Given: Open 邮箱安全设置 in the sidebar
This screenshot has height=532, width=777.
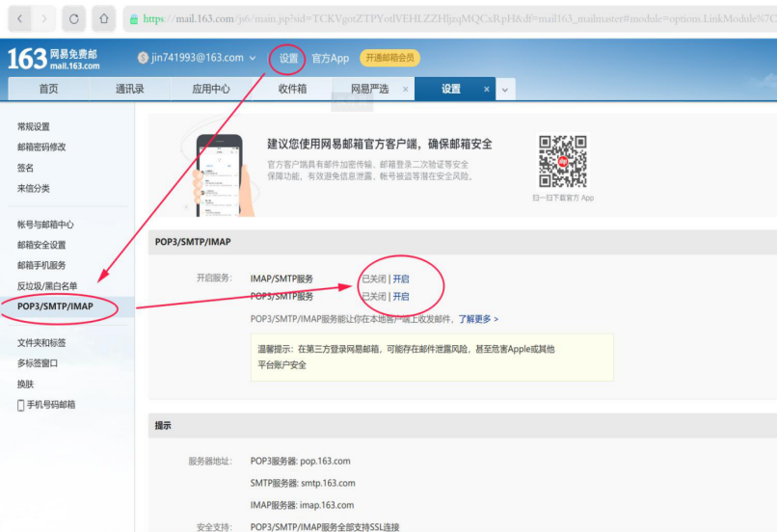Looking at the screenshot, I should click(x=41, y=245).
